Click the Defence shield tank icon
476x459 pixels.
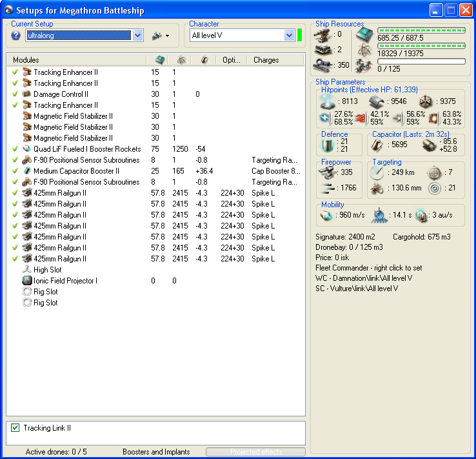[328, 145]
